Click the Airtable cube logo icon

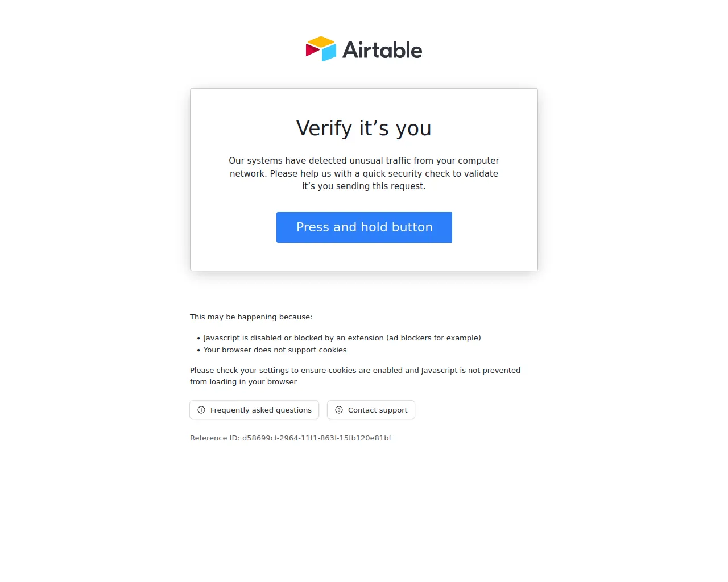(321, 49)
